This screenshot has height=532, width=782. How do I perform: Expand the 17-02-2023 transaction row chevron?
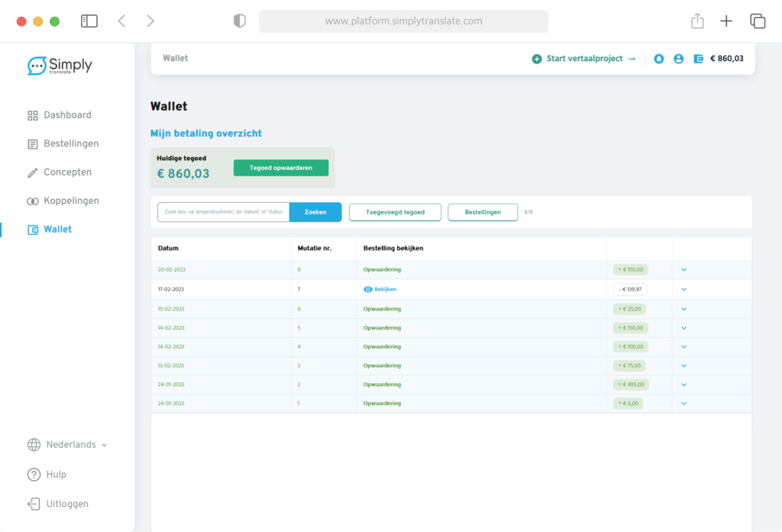coord(683,289)
